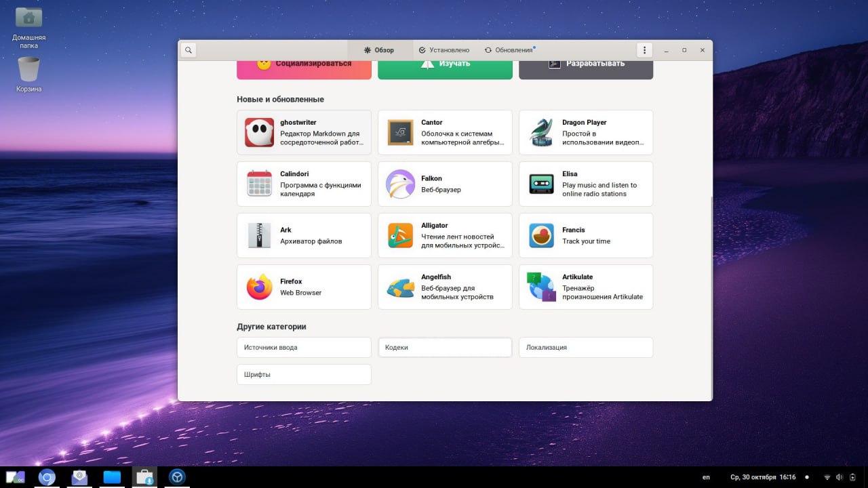The width and height of the screenshot is (868, 488).
Task: Click the Falkon browser icon
Action: tap(400, 184)
